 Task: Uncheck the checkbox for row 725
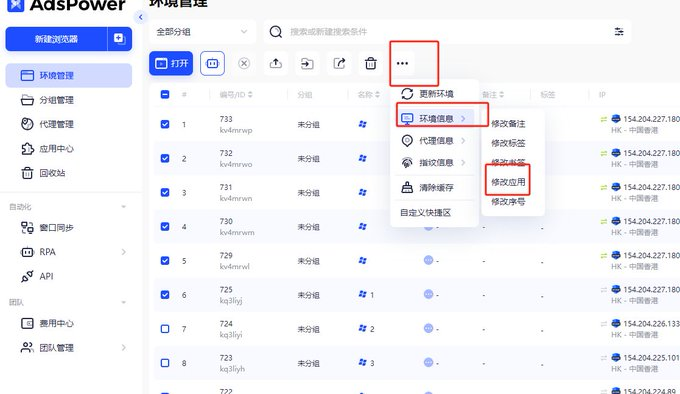(165, 295)
